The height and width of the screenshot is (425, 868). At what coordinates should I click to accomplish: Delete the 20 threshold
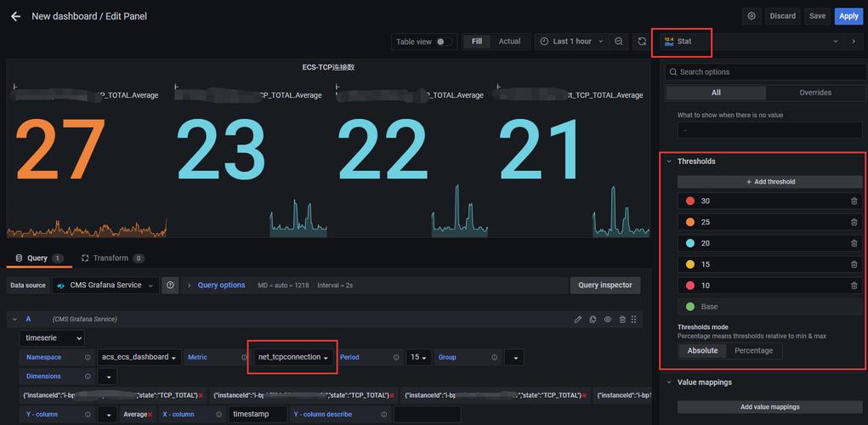click(x=854, y=243)
